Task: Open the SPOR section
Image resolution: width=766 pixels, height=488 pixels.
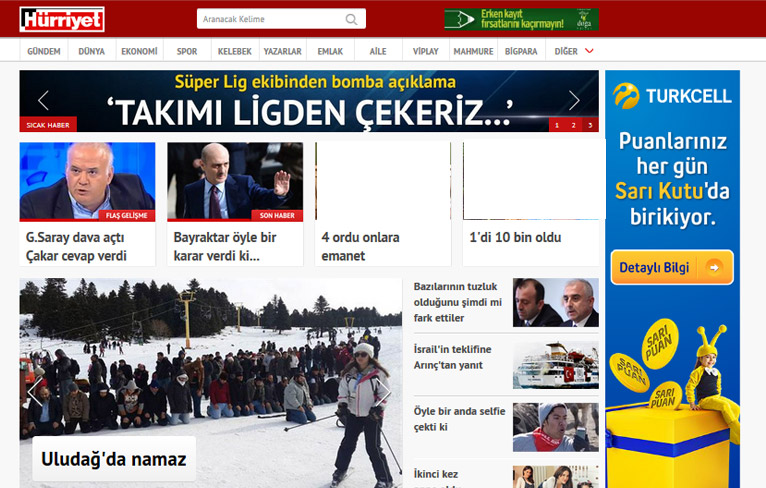Action: coord(187,51)
